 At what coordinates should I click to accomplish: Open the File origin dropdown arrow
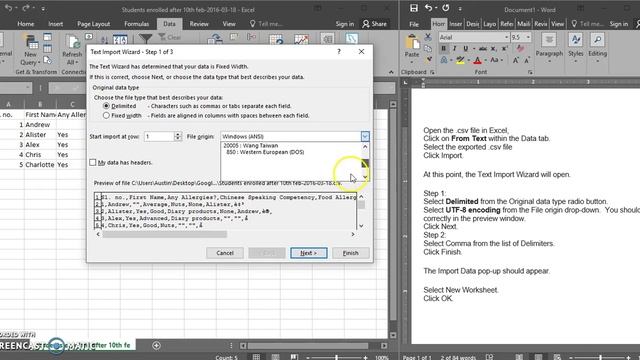pos(365,136)
